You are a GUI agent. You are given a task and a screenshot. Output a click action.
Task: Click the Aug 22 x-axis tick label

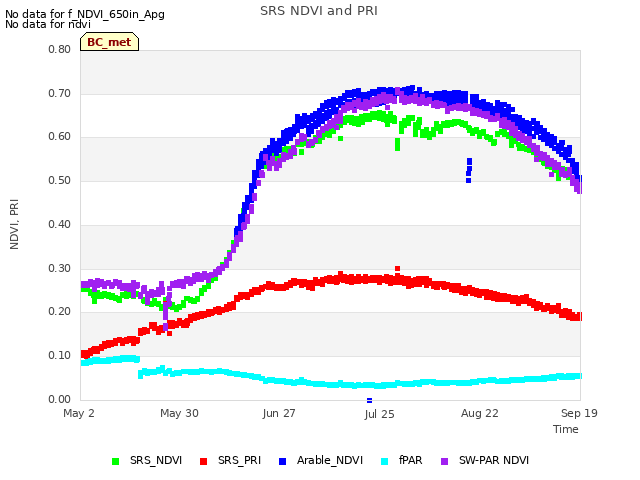click(x=480, y=413)
